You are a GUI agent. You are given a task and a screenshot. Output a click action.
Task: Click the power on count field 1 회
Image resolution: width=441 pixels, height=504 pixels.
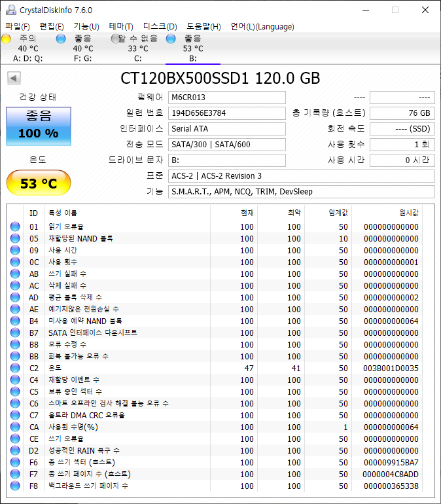point(402,145)
